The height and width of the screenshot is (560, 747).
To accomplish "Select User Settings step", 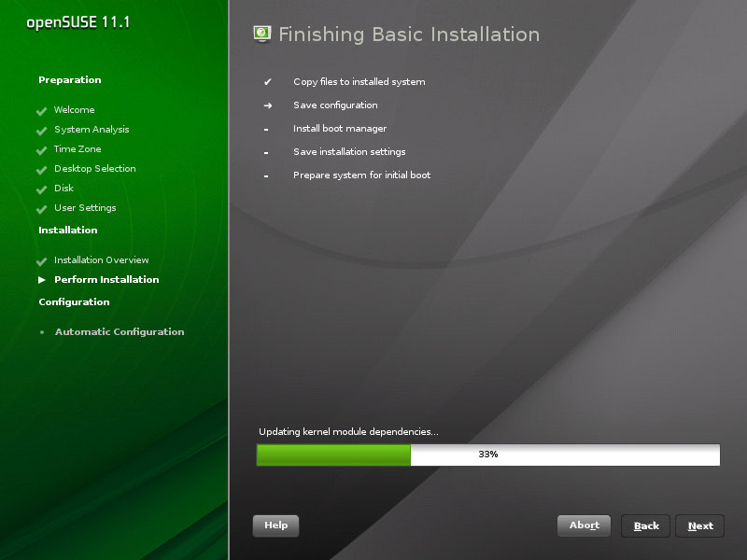I will pyautogui.click(x=85, y=207).
